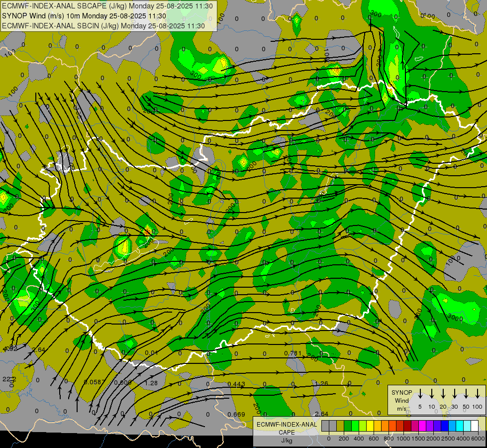This screenshot has width=487, height=448.
Task: Click CAPE legend tick label 6000
Action: click(x=478, y=439)
